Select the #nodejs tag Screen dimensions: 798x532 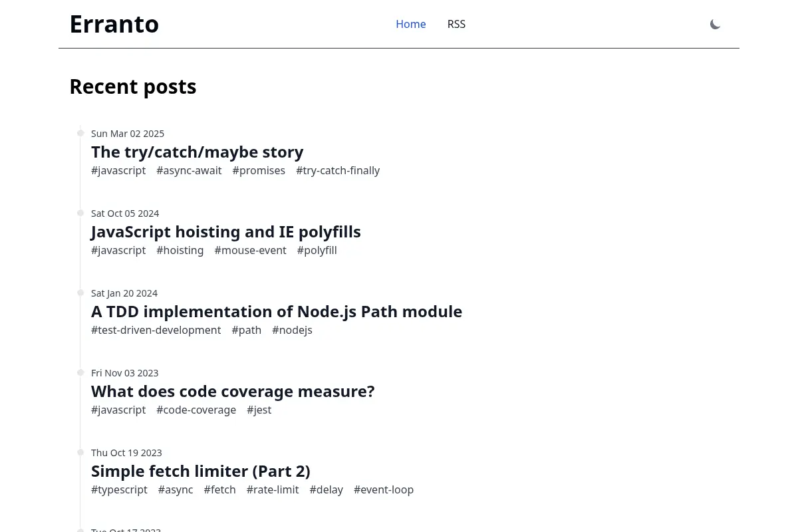[292, 330]
